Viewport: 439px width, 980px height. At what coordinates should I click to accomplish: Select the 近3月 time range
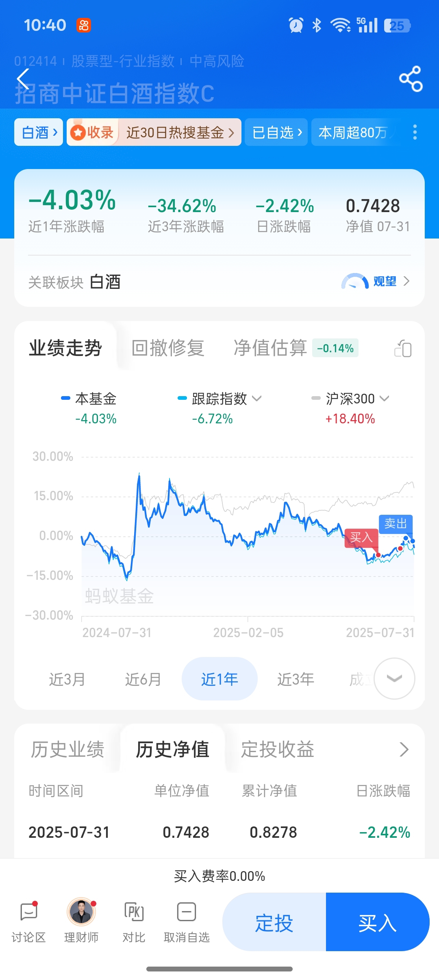(x=67, y=679)
